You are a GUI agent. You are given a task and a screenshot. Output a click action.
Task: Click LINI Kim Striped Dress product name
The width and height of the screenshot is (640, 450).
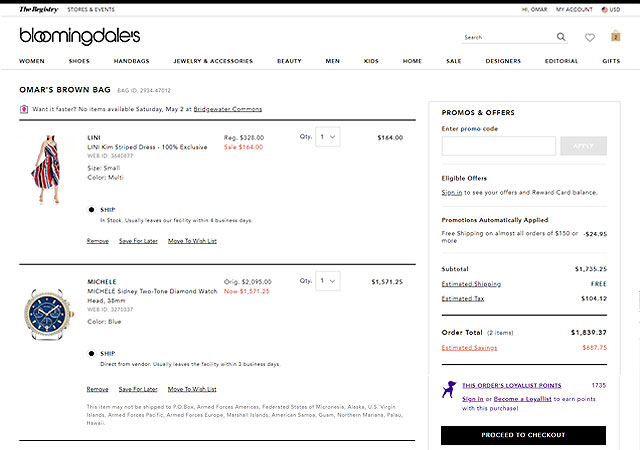click(147, 147)
